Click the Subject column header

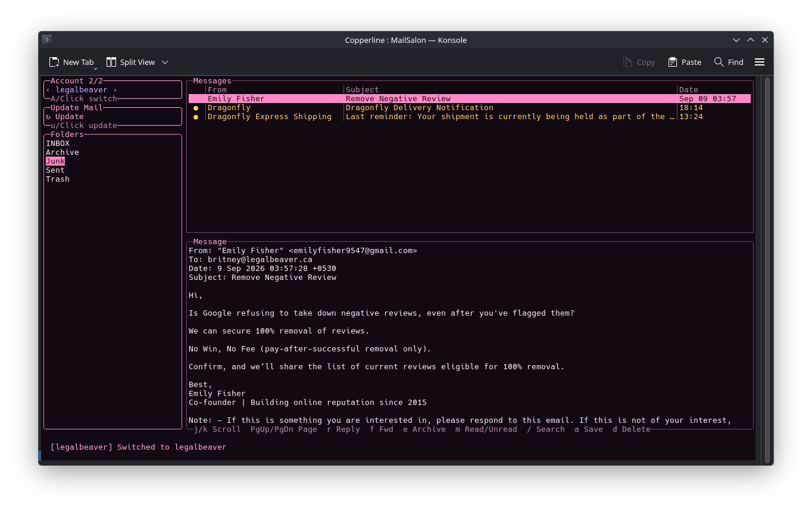[x=363, y=90]
